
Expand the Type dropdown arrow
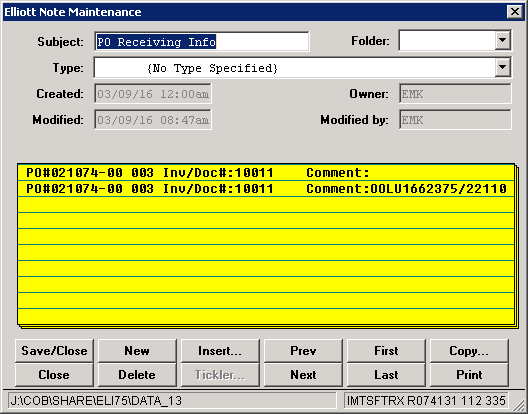click(x=502, y=67)
